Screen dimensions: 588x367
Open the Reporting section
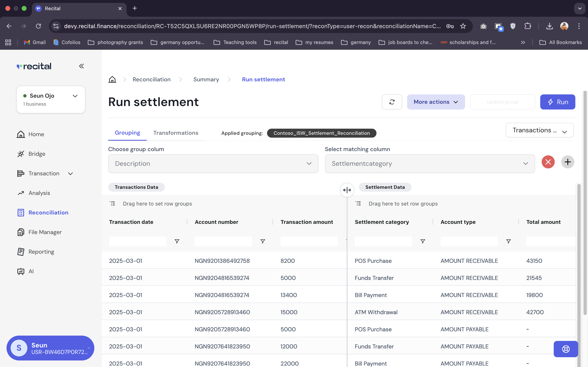coord(41,252)
